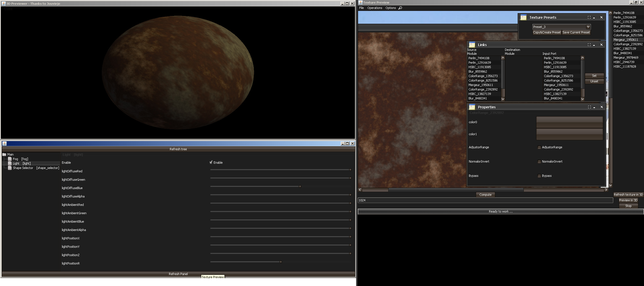This screenshot has width=644, height=286.
Task: Click the magnifier search icon in Texture Preview toolbar
Action: tap(400, 8)
